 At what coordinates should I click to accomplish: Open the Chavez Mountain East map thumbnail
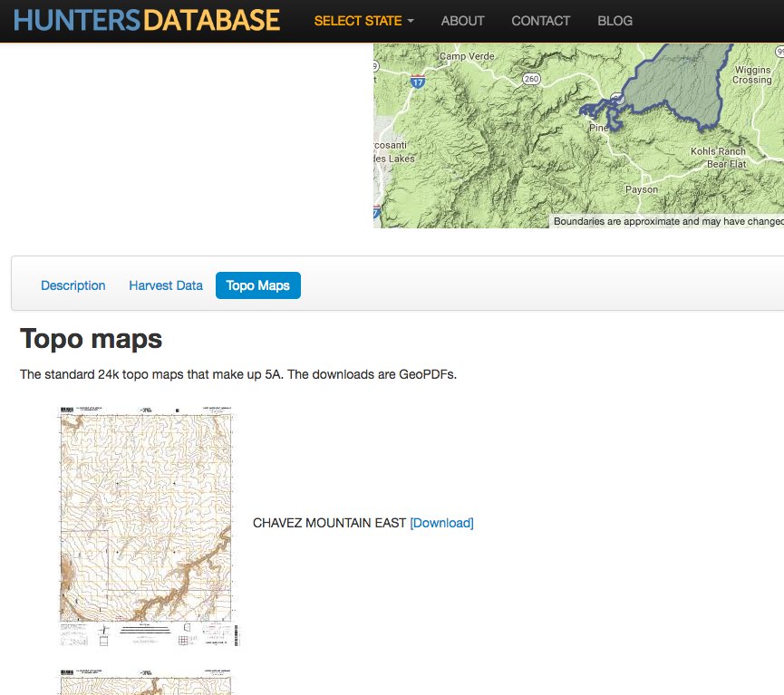(148, 526)
